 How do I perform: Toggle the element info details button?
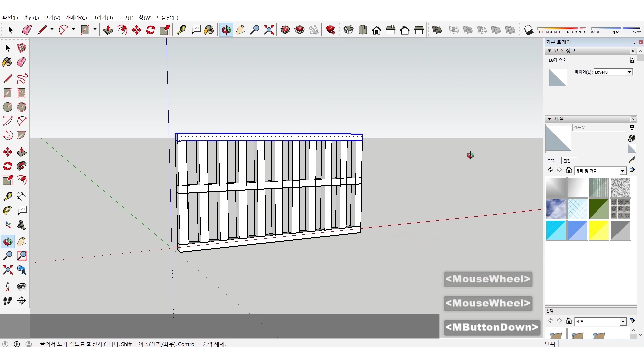pos(632,60)
